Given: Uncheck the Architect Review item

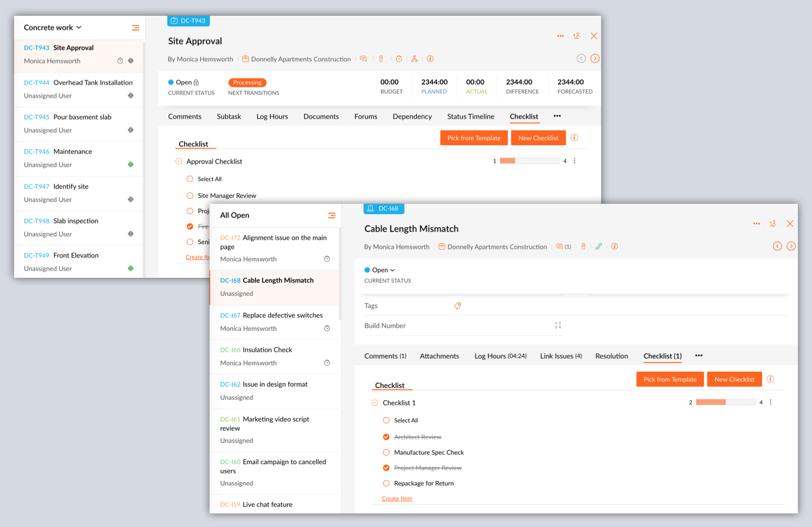Looking at the screenshot, I should point(386,437).
